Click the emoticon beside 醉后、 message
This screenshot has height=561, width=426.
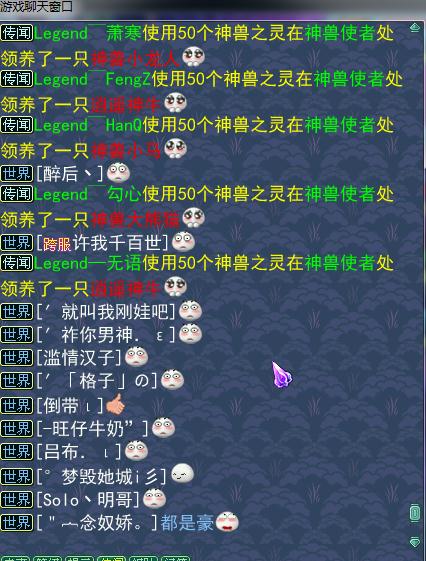coord(118,173)
